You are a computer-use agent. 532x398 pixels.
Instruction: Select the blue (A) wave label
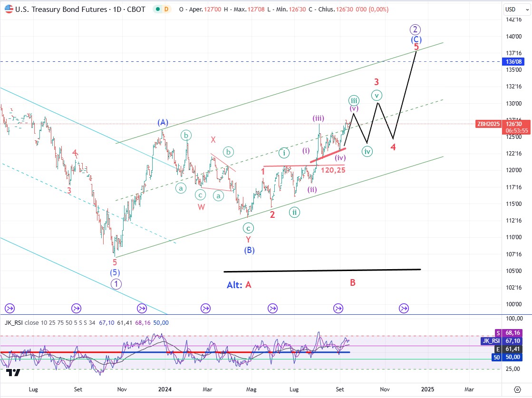coord(163,122)
